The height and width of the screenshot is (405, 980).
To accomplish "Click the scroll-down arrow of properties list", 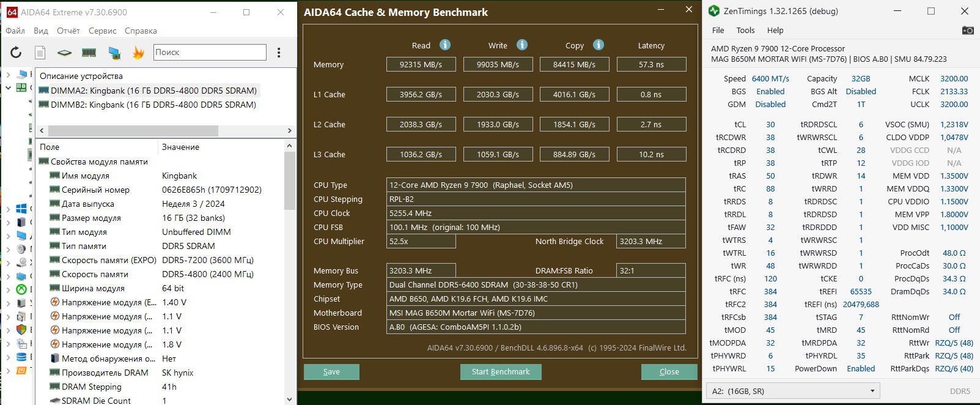I will [x=290, y=399].
